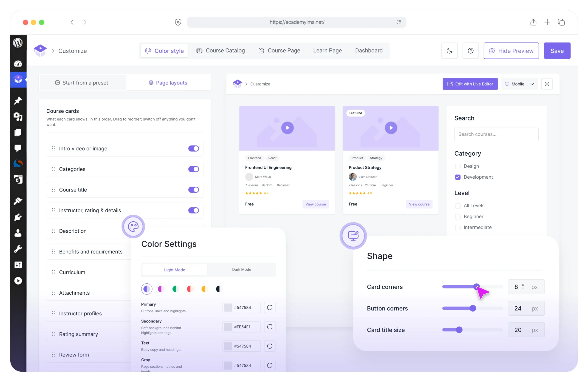Toggle the Course title switch
The image size is (588, 382).
[x=193, y=190]
